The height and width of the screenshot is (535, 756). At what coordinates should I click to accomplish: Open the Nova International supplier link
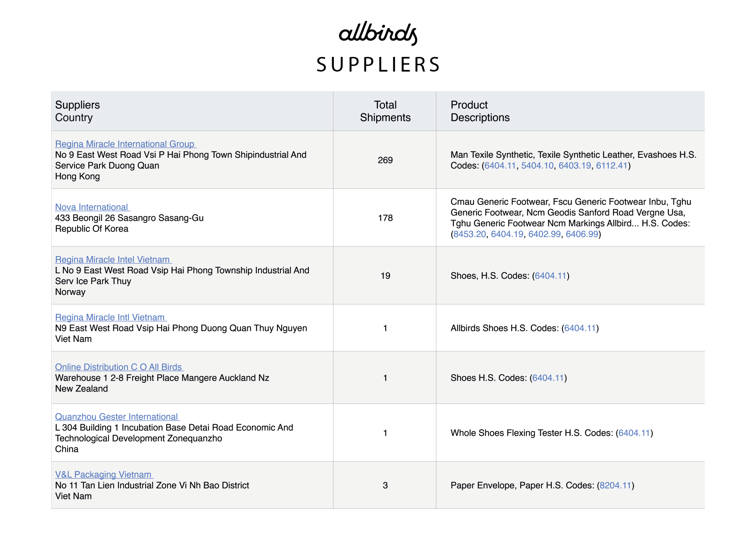tap(92, 207)
